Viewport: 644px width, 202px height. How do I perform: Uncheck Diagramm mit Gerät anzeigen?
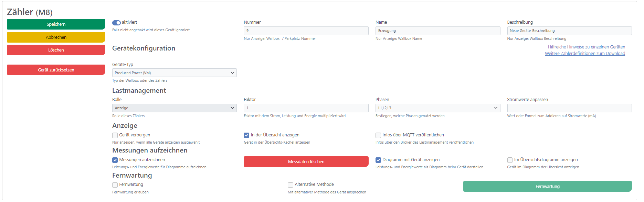tap(378, 160)
